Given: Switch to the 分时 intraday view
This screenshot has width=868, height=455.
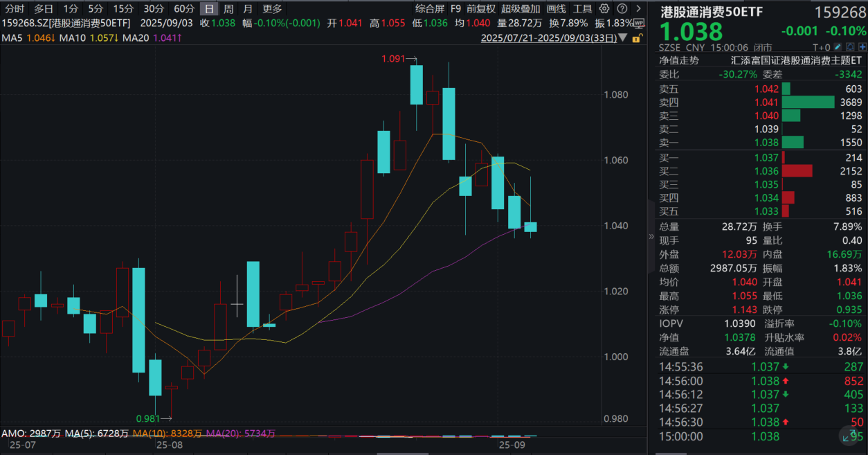Looking at the screenshot, I should click(x=15, y=9).
